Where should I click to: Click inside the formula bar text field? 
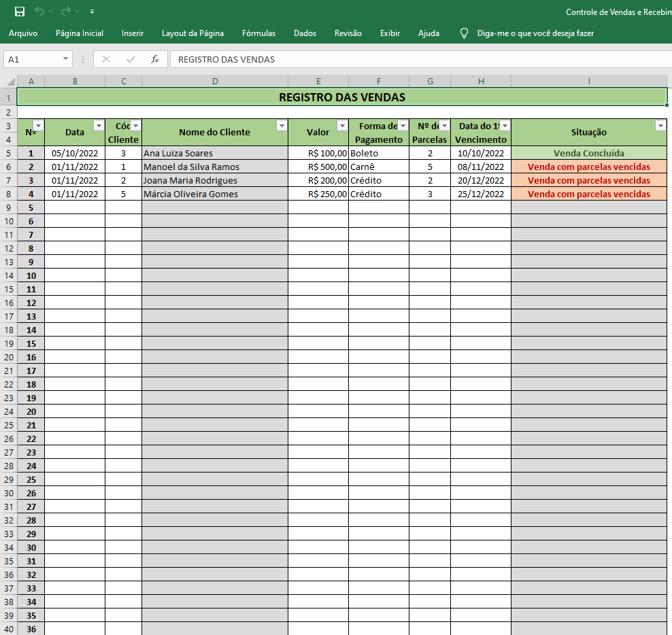point(408,59)
